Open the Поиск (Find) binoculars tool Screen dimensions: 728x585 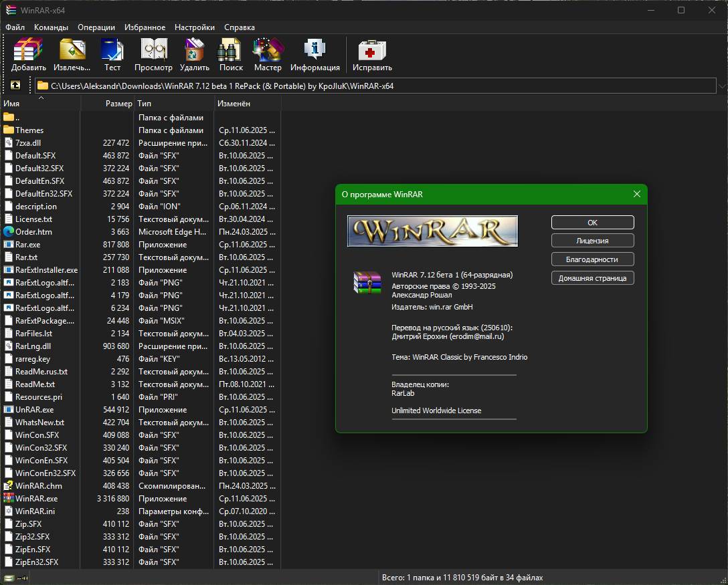coord(231,55)
